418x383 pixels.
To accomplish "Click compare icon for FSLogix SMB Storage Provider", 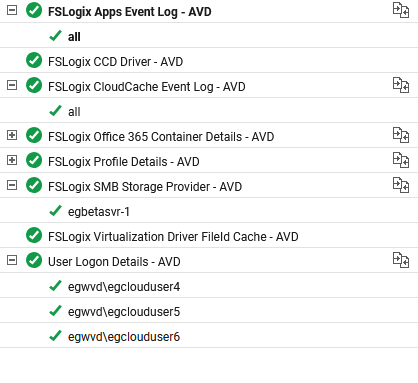I will 401,185.
